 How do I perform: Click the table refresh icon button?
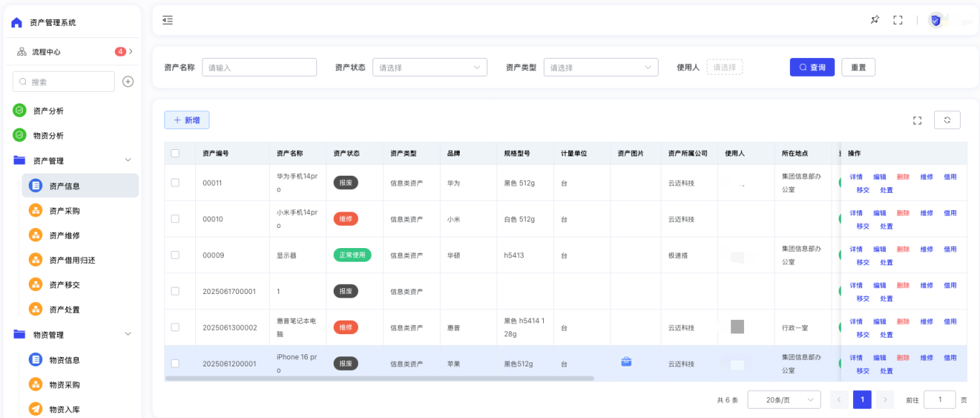pos(947,120)
